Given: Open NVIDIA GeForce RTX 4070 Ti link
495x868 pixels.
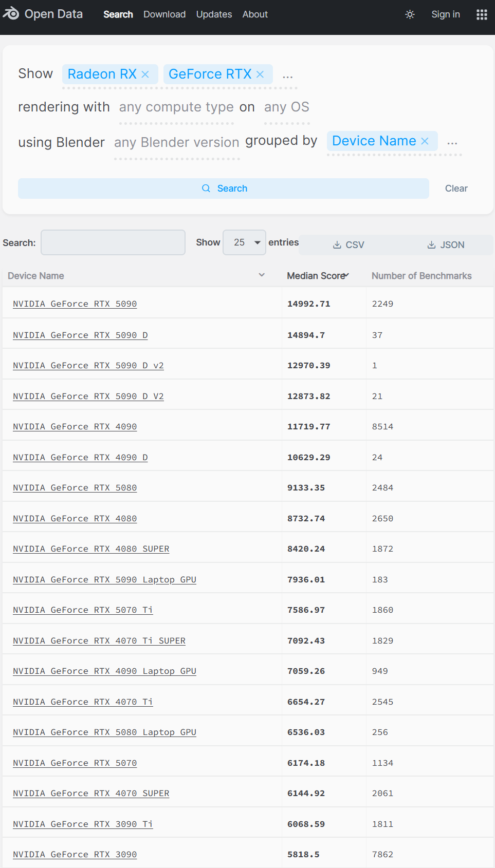Looking at the screenshot, I should [83, 702].
